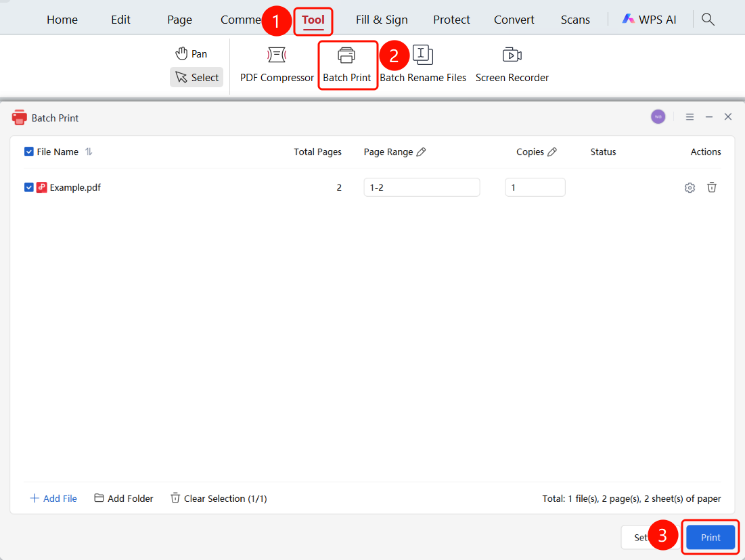Open the WPS AI assistant
Image resolution: width=745 pixels, height=560 pixels.
tap(649, 20)
